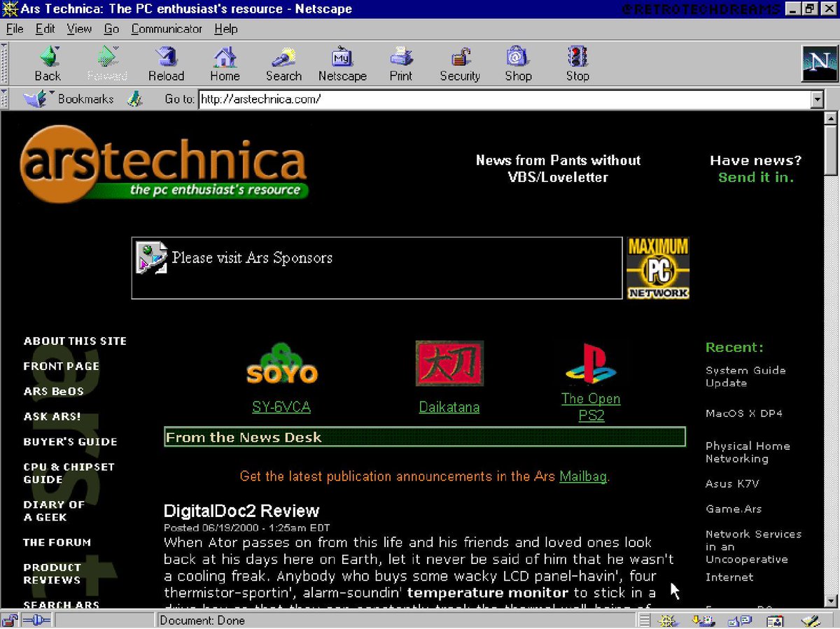The height and width of the screenshot is (629, 840).
Task: Click the Mailbag link
Action: tap(583, 476)
